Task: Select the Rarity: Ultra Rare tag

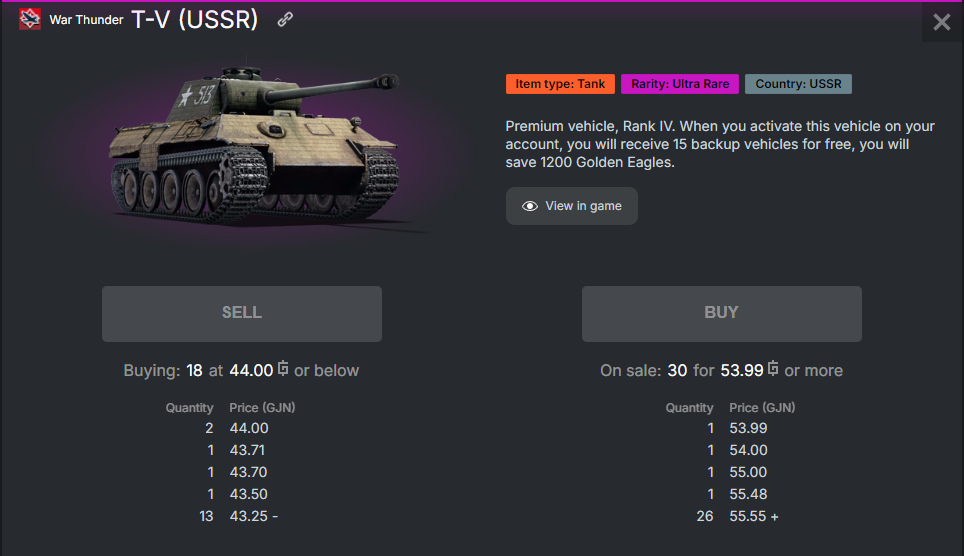Action: tap(680, 84)
